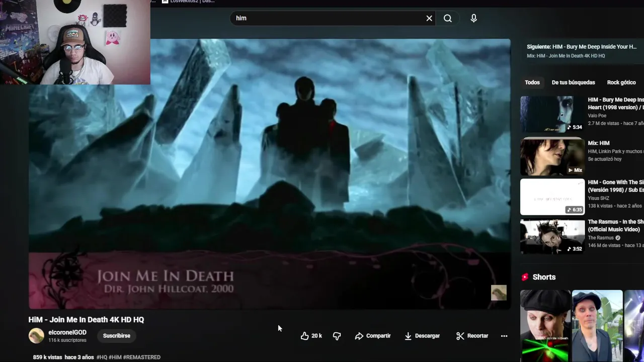
Task: Open the elcoronelGOD channel name link
Action: pyautogui.click(x=67, y=332)
